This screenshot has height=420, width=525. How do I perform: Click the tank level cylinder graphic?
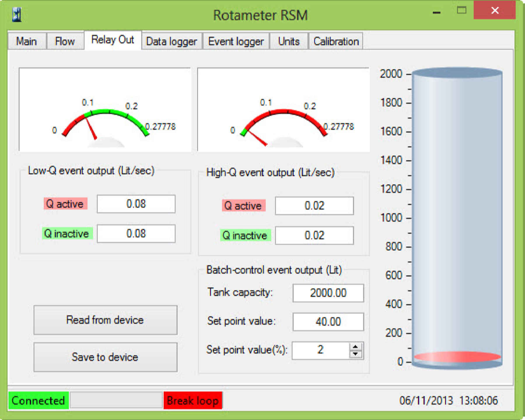click(457, 218)
